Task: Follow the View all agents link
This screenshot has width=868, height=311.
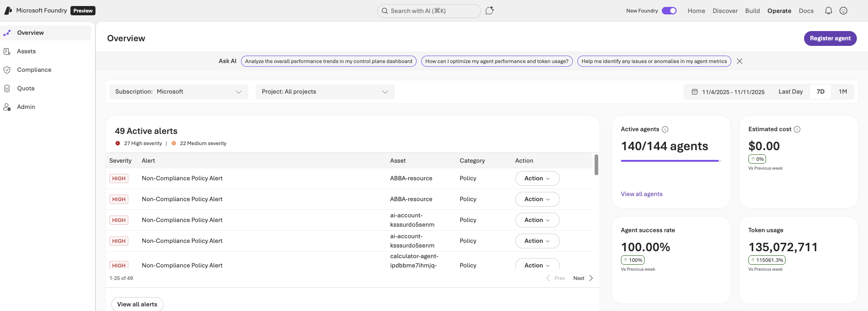Action: click(x=641, y=194)
